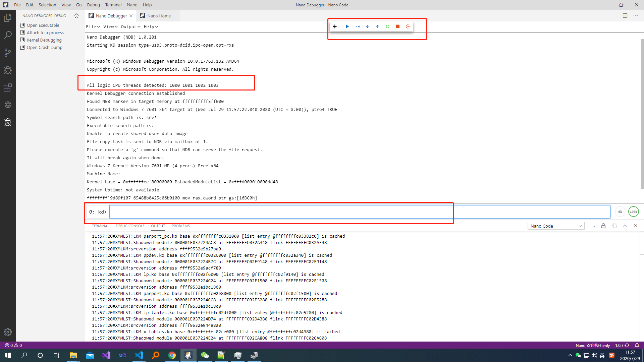
Task: Open the notifications bell in the status bar
Action: (637, 345)
